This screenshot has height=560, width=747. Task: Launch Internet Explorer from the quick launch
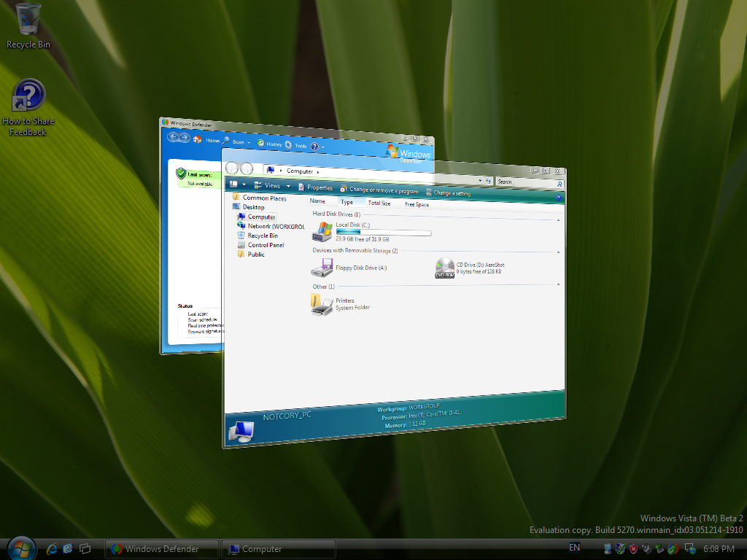52,548
